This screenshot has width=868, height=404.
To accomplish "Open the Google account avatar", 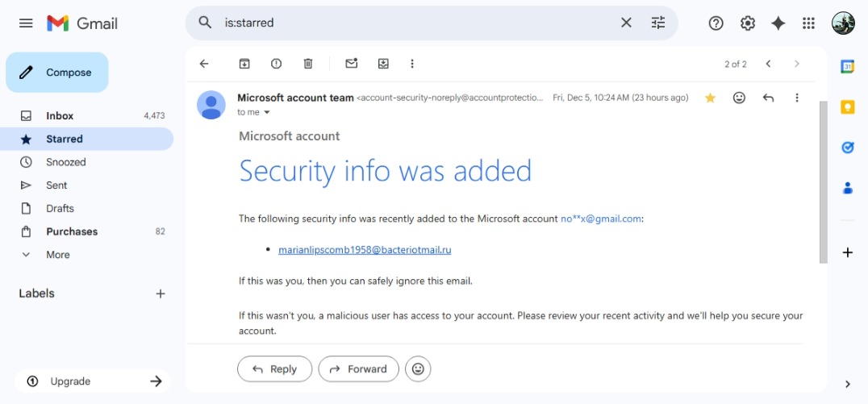I will click(843, 23).
